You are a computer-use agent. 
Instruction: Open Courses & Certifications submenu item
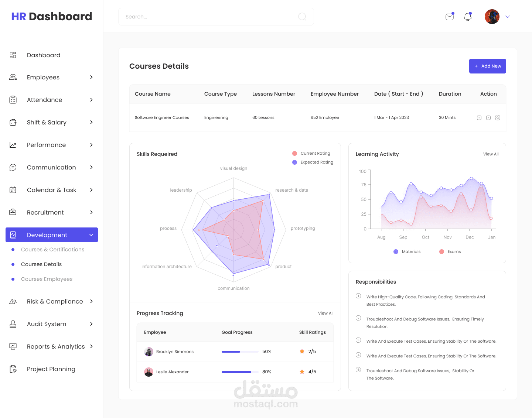coord(52,250)
